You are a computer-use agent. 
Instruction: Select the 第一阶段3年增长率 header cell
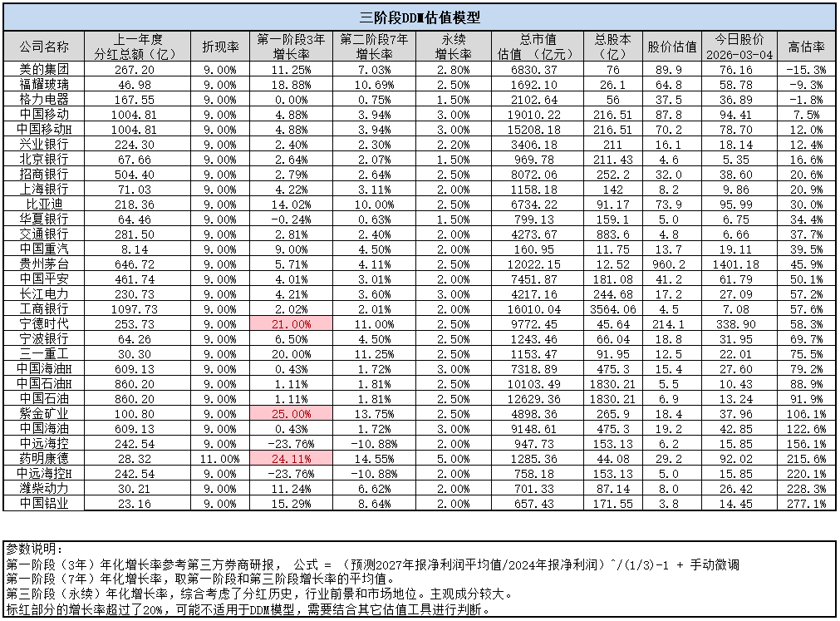(291, 46)
